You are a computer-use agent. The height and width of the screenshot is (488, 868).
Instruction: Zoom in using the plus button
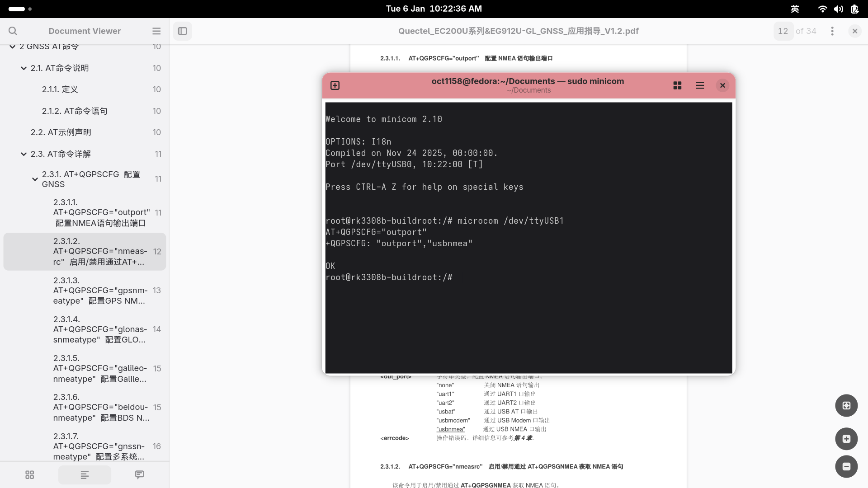(x=846, y=439)
